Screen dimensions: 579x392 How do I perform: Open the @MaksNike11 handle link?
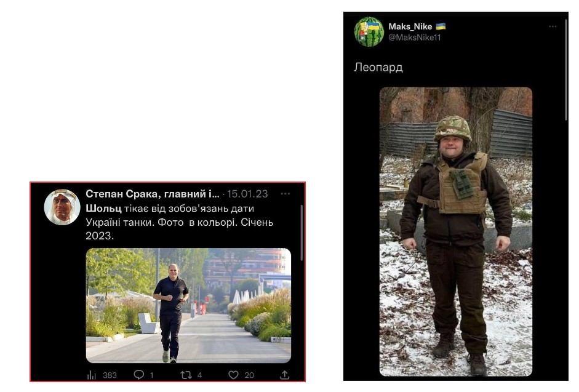pyautogui.click(x=414, y=38)
